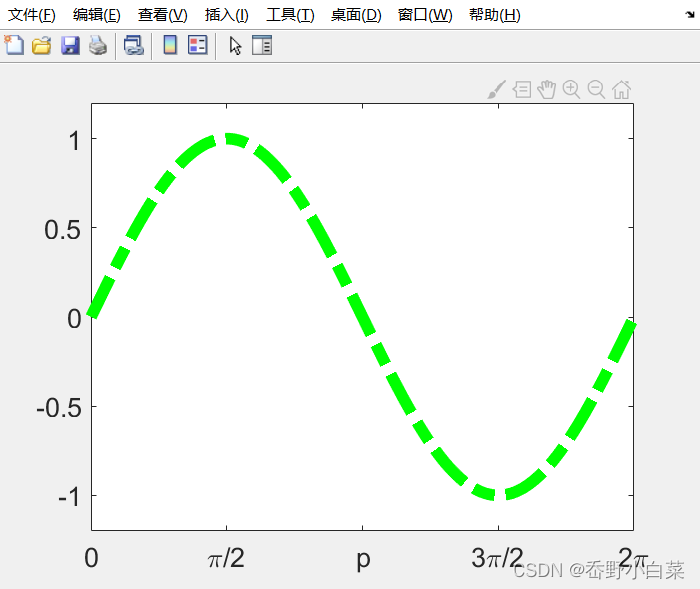Print the figure with the printer icon

pyautogui.click(x=98, y=46)
